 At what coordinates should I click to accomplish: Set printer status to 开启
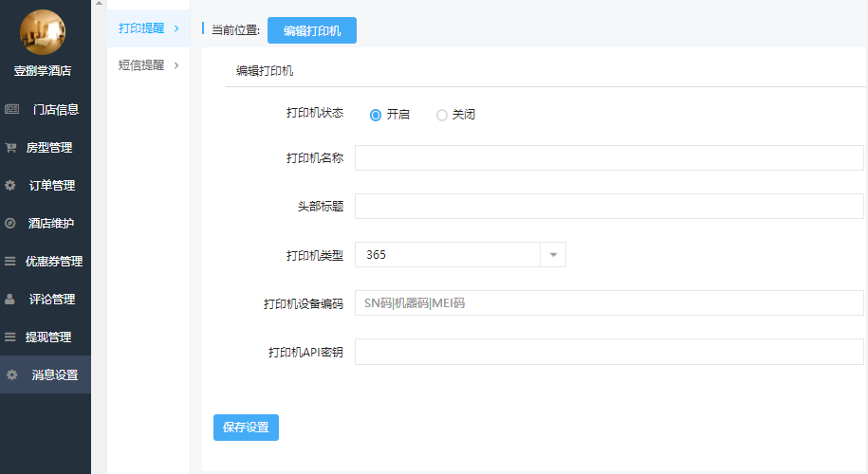(376, 115)
